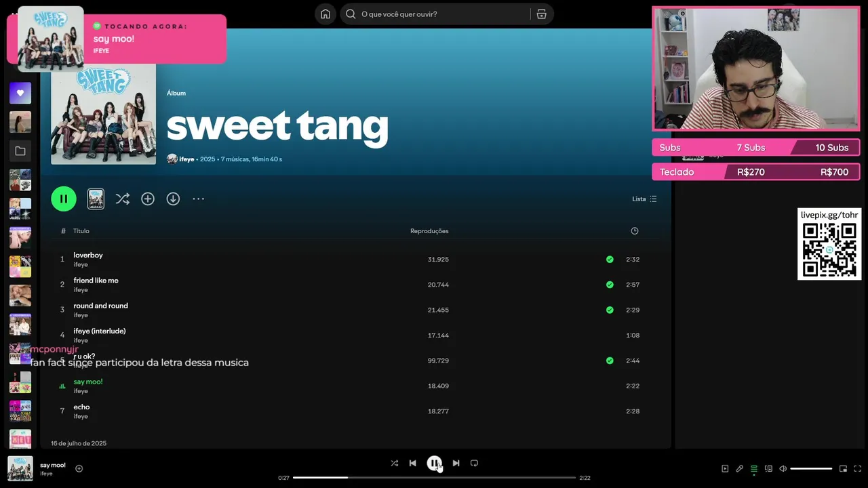The width and height of the screenshot is (868, 488).
Task: Click the 'say moo!' title in player bar
Action: (53, 465)
